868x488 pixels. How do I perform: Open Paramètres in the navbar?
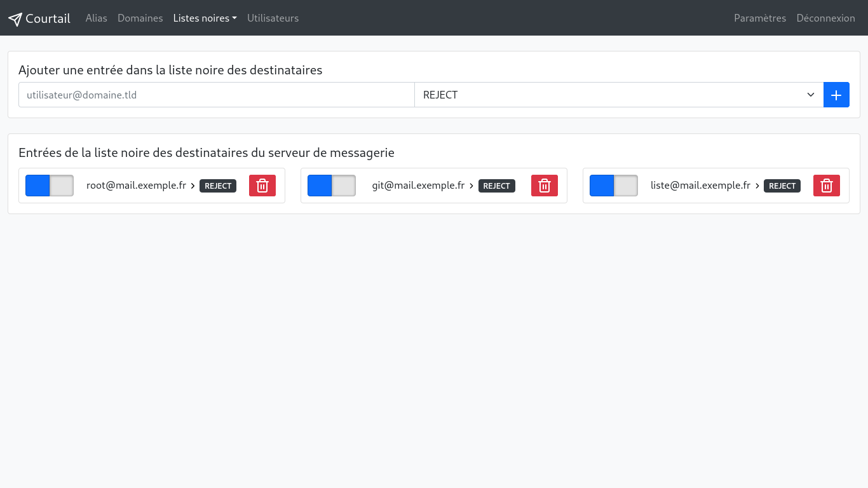tap(760, 18)
